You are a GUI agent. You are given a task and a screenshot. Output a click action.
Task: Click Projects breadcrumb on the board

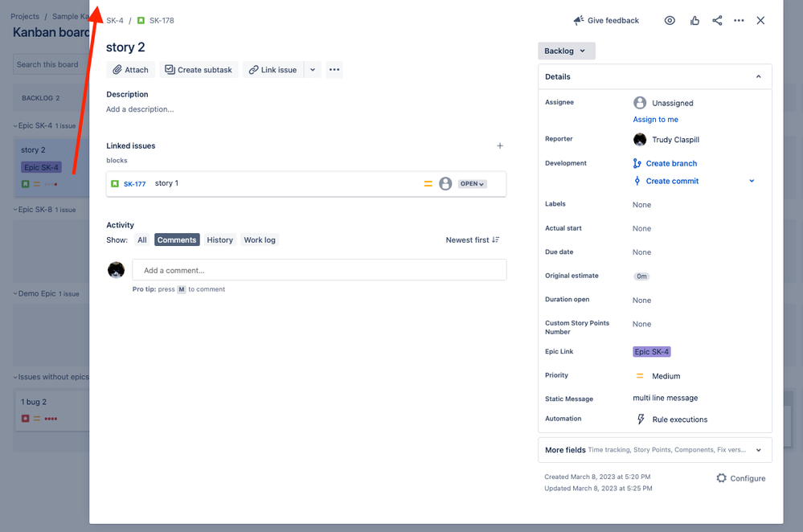(25, 16)
